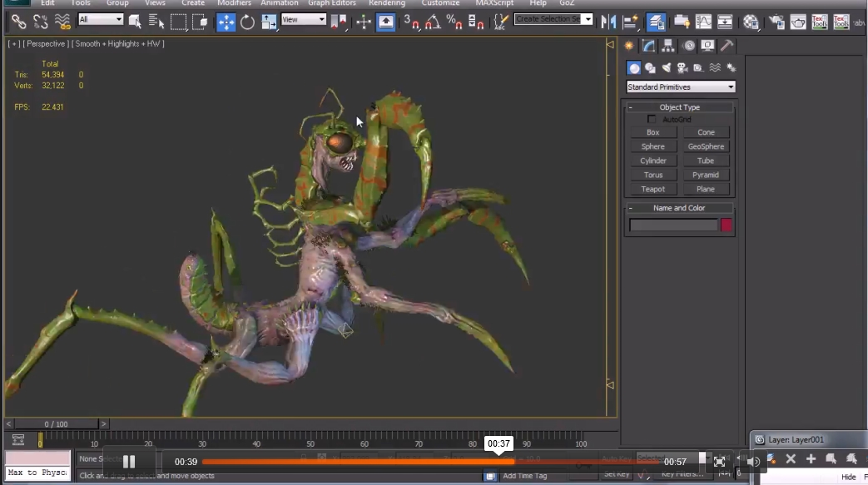Open the Mini Curve Editor beside the timeline

click(18, 439)
